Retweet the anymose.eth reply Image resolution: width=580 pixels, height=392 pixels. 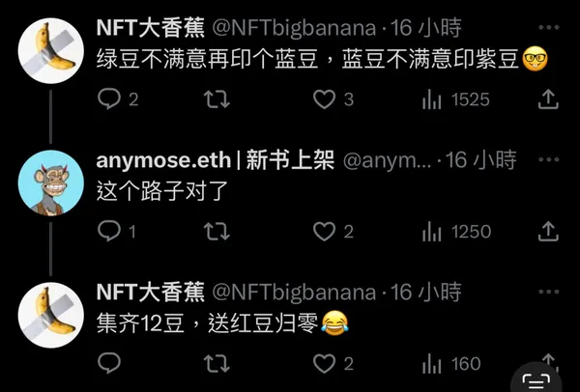(x=217, y=232)
